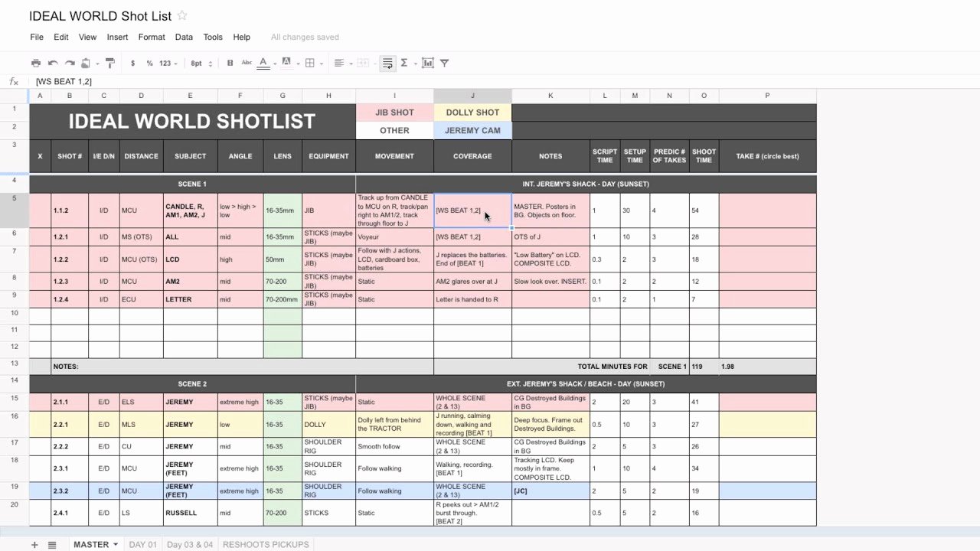Click the fx formula icon

[14, 81]
